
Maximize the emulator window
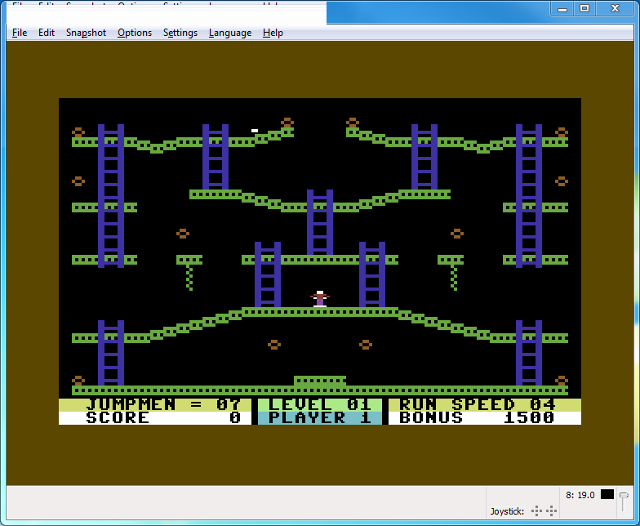click(x=584, y=9)
